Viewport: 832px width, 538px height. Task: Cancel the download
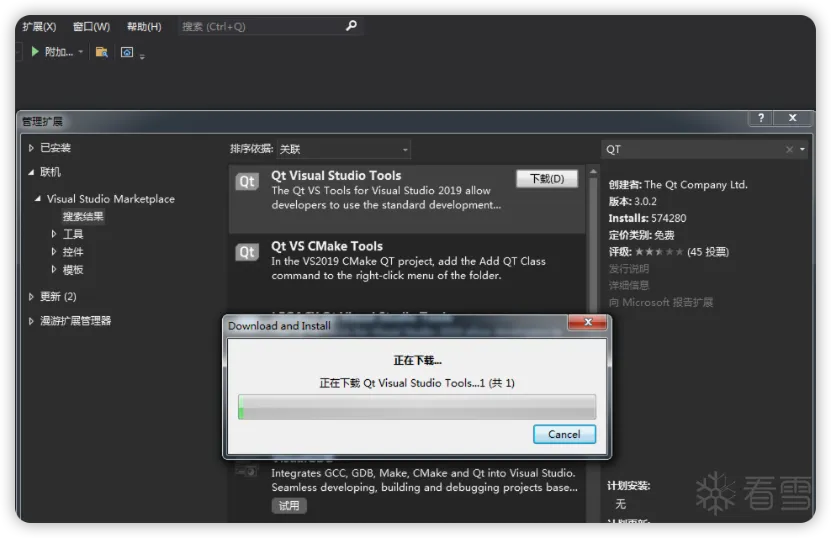(564, 435)
